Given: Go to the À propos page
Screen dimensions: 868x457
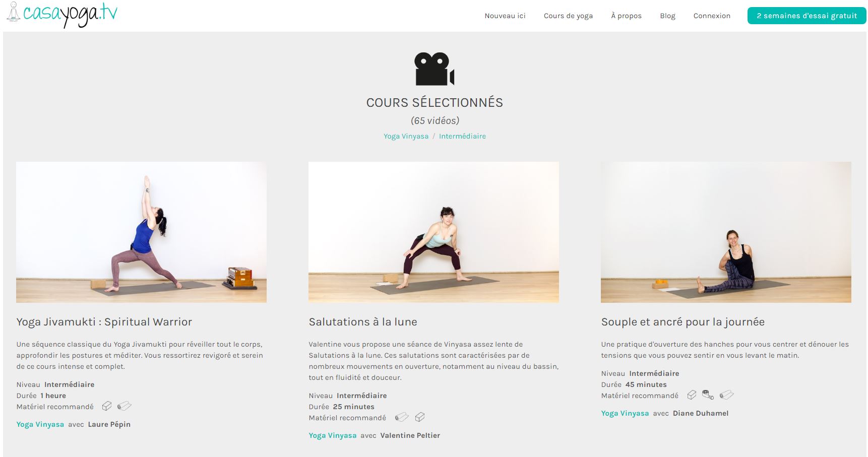Looking at the screenshot, I should [626, 16].
